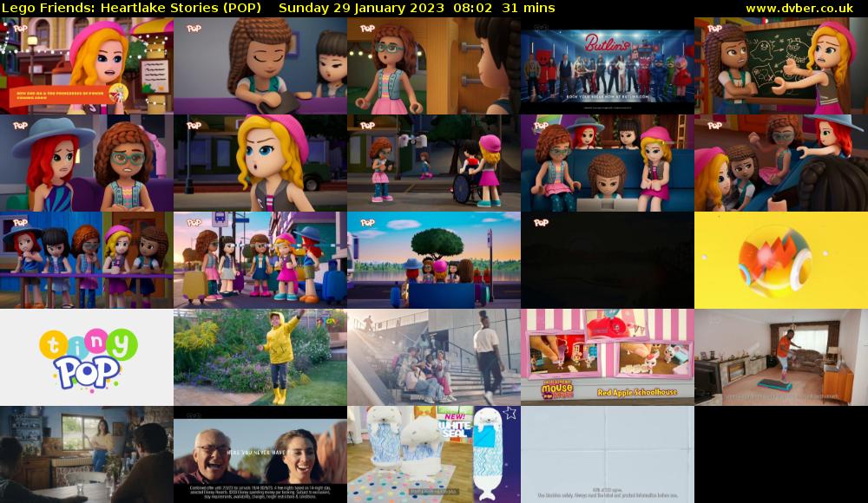Screen dimensions: 868x503
Task: Click the duration '31 mins'
Action: point(528,8)
